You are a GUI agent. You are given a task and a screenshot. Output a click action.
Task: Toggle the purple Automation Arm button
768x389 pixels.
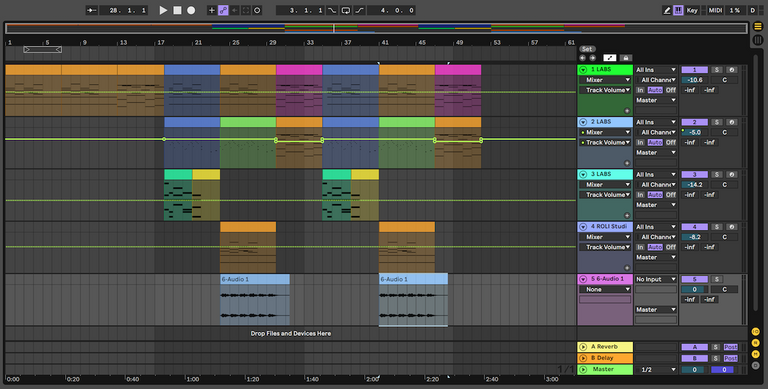click(223, 10)
